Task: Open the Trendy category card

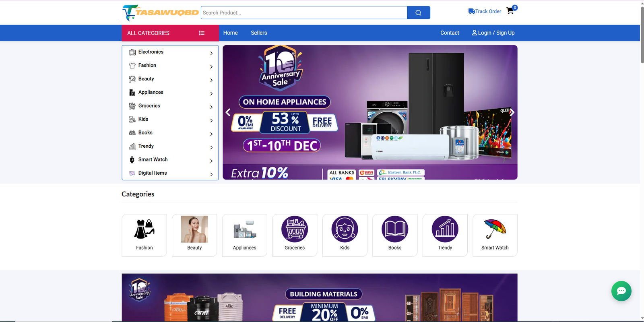Action: [445, 235]
